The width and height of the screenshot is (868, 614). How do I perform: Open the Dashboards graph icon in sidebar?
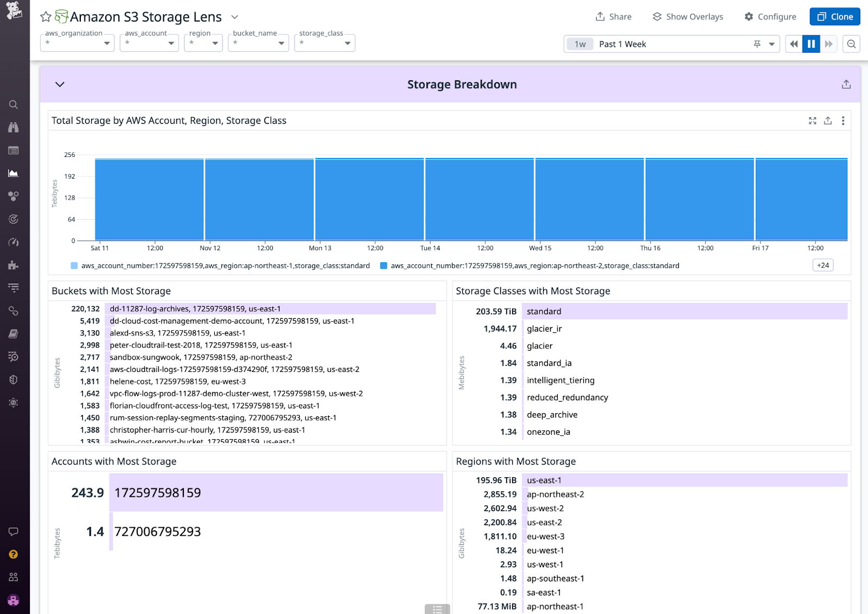pos(14,173)
